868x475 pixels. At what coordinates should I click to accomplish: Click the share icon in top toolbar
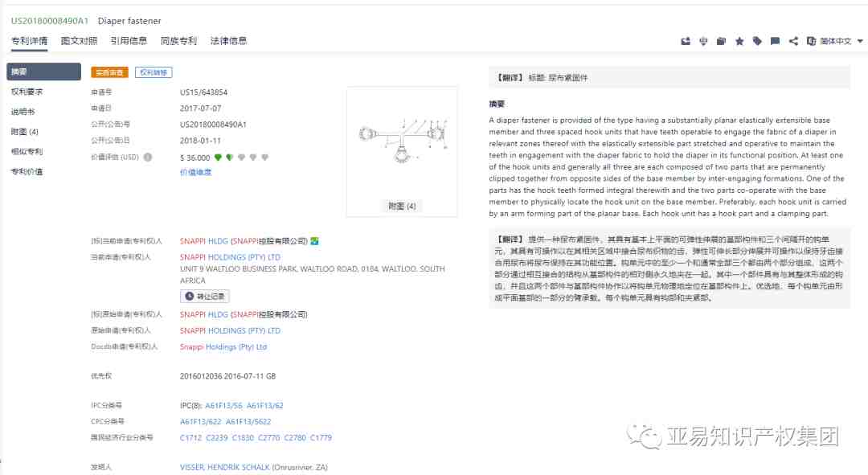[x=793, y=41]
